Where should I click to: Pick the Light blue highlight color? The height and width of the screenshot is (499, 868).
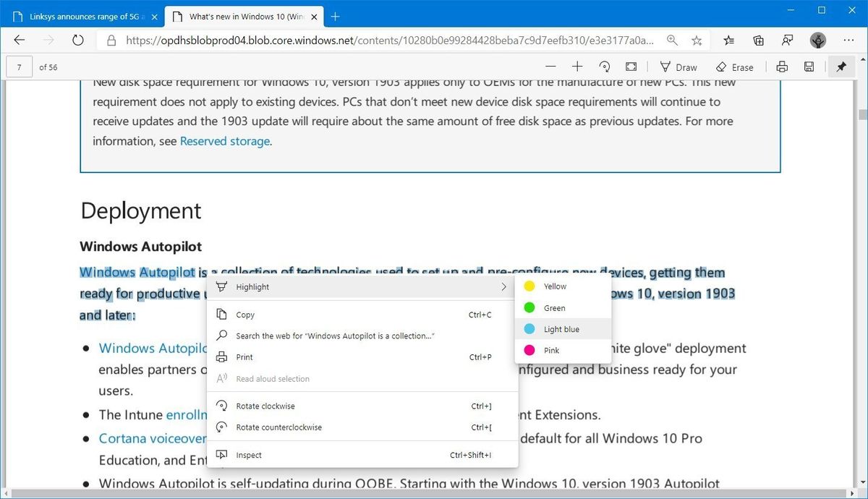pos(562,328)
